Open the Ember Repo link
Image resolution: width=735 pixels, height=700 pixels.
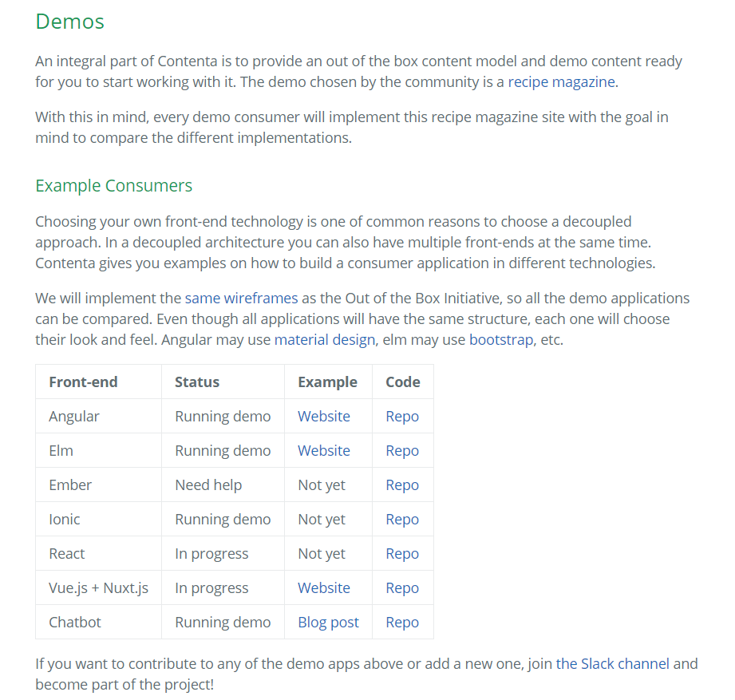click(402, 484)
